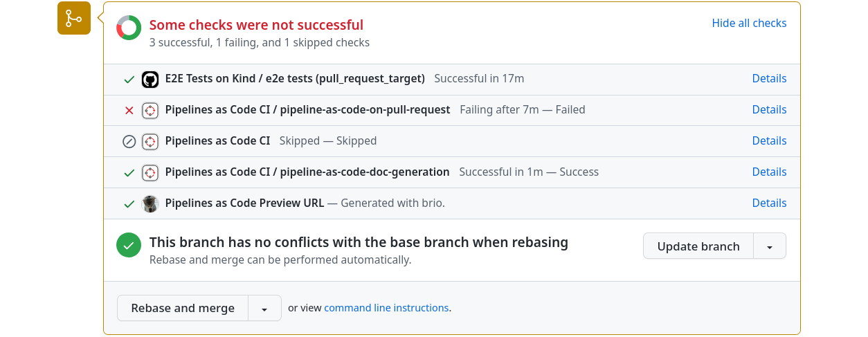The height and width of the screenshot is (337, 868).
Task: Click the red X failing status icon
Action: 129,110
